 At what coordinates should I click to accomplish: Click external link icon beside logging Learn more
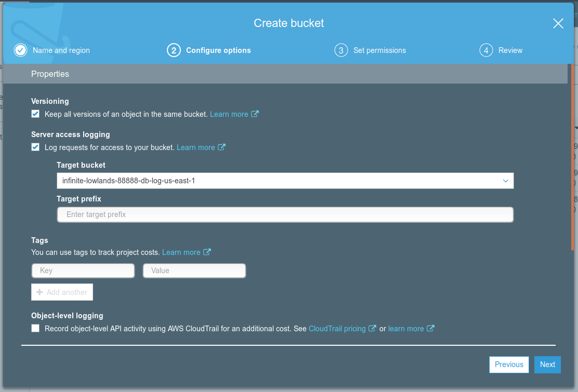221,147
